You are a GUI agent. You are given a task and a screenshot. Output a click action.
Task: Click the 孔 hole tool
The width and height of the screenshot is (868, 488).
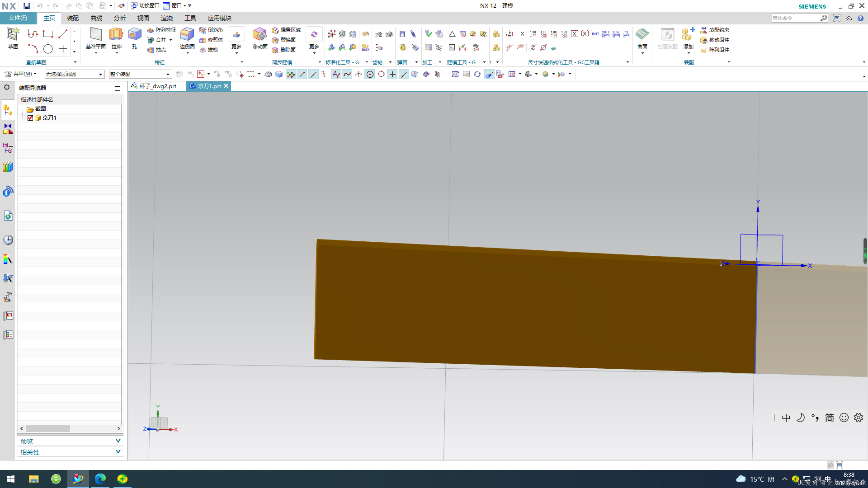click(134, 38)
